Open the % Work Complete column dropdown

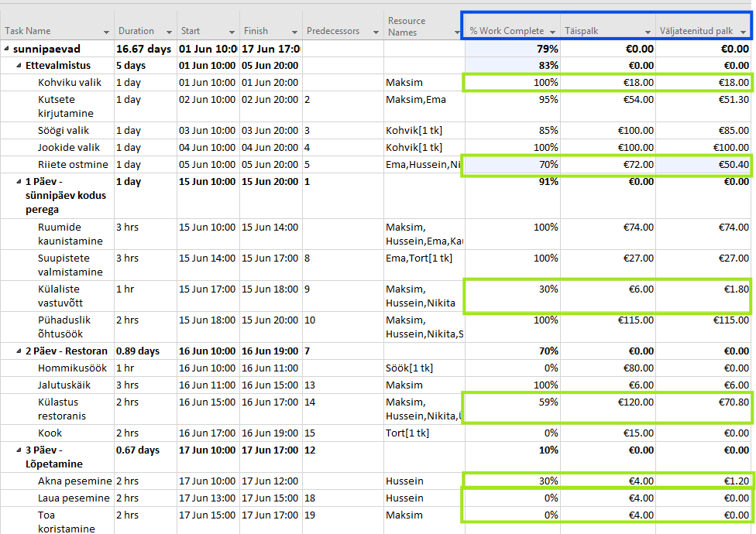coord(552,32)
